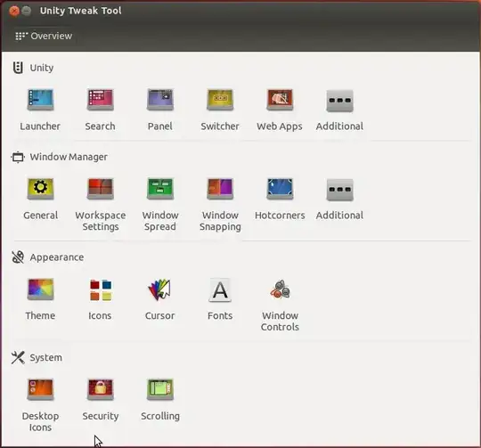This screenshot has width=481, height=448.
Task: Open the Switcher configuration
Action: 220,109
